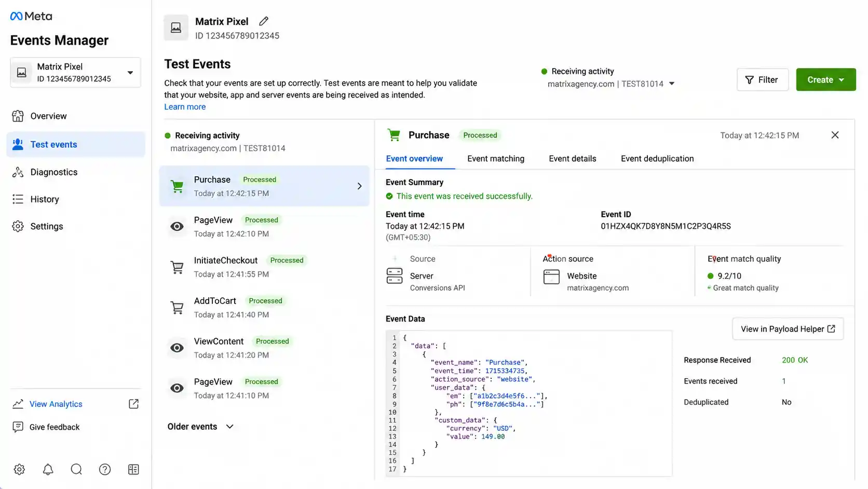Click the eye icon of PageView 12:41:10 row

click(177, 388)
